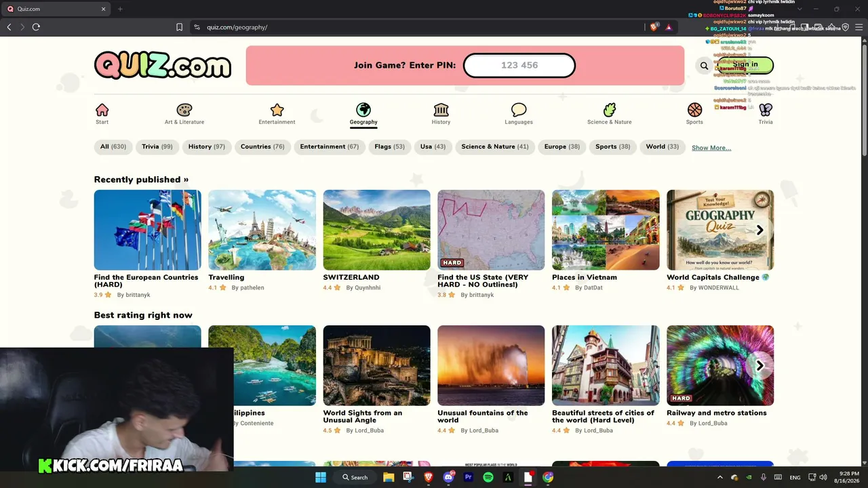Filter by Usa (43) tag

[433, 147]
